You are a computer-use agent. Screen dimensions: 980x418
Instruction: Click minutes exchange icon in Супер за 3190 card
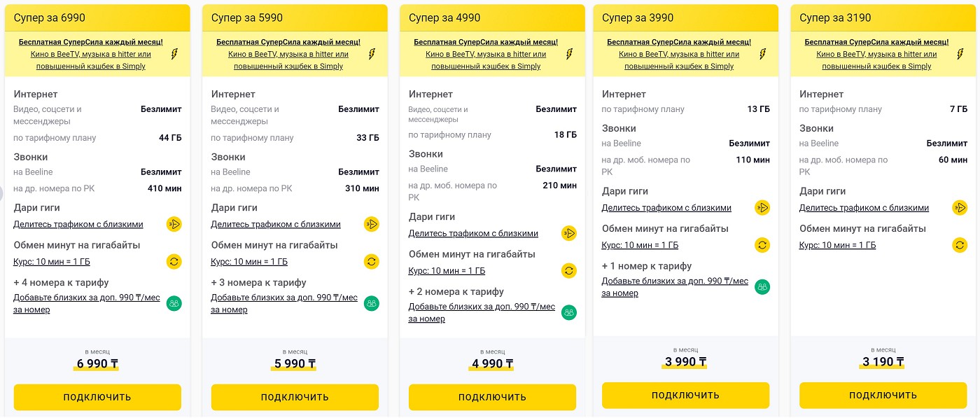coord(960,245)
